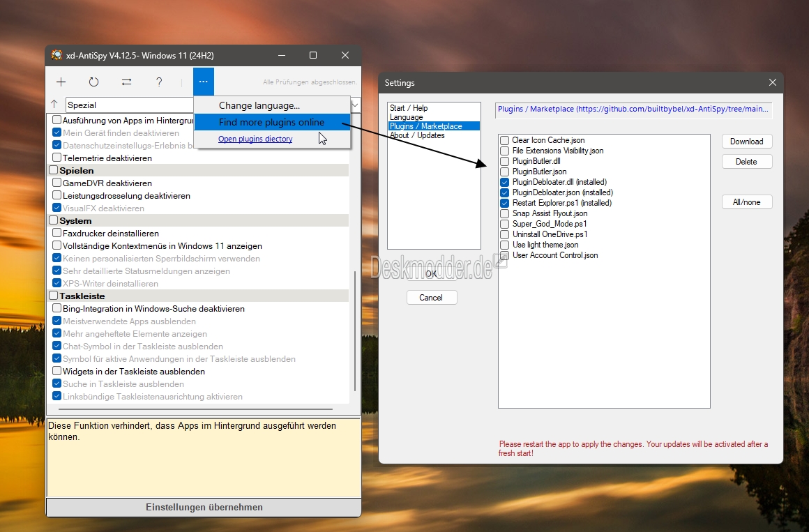809x532 pixels.
Task: Close the Settings dialog
Action: (772, 82)
